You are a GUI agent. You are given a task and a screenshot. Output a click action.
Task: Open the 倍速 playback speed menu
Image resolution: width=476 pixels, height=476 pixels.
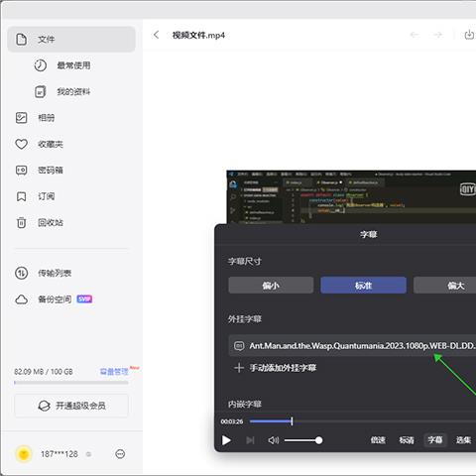click(x=378, y=440)
